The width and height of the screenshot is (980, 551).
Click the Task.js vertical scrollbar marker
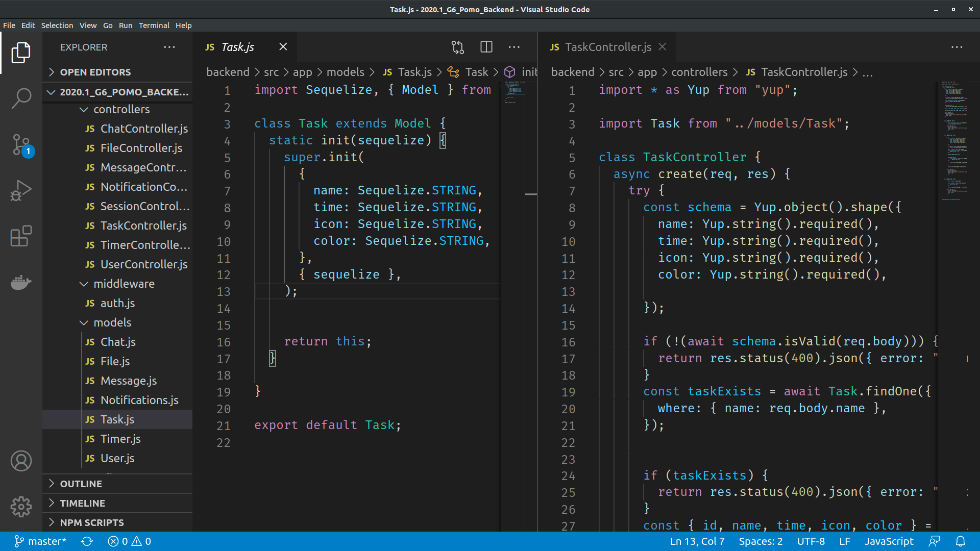click(x=531, y=194)
